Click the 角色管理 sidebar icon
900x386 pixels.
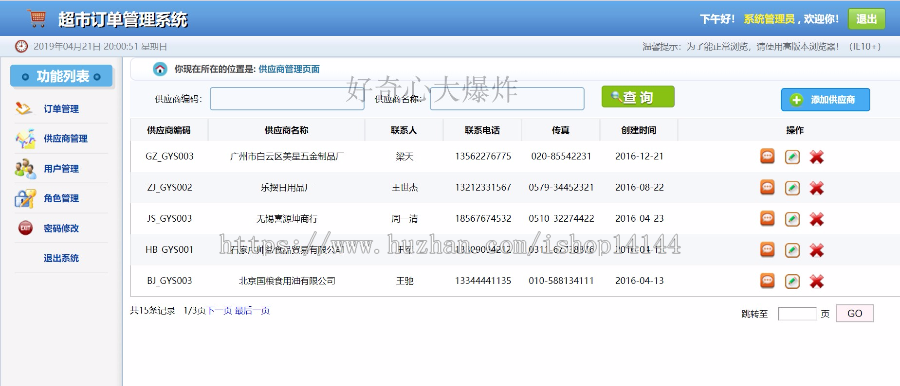(x=25, y=198)
